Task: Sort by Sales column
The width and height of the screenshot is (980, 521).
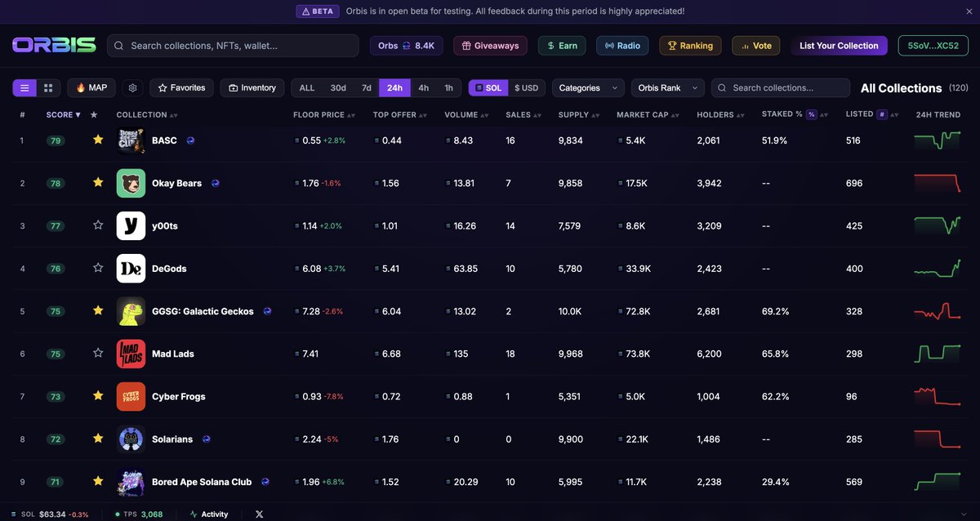Action: pos(523,114)
